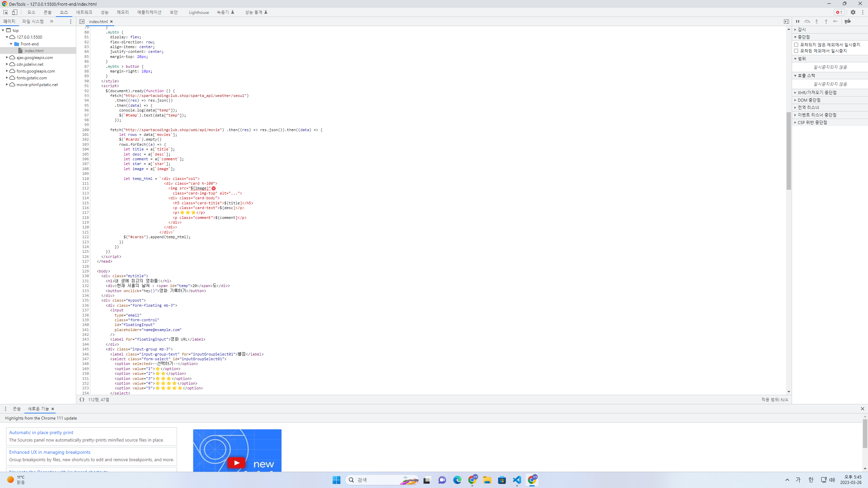Hide the navigator sidebar

pyautogui.click(x=82, y=21)
